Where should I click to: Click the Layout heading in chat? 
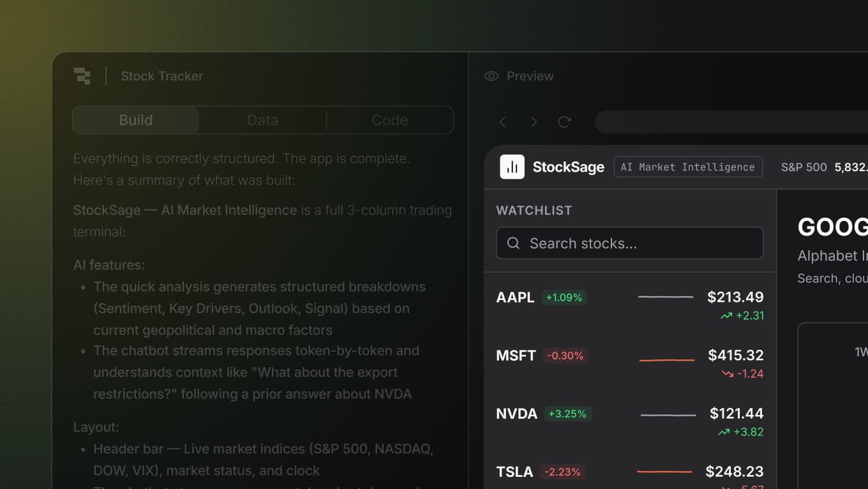tap(96, 426)
